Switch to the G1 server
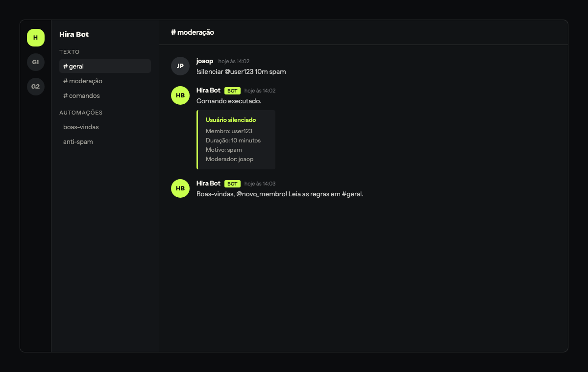The height and width of the screenshot is (372, 588). [36, 62]
